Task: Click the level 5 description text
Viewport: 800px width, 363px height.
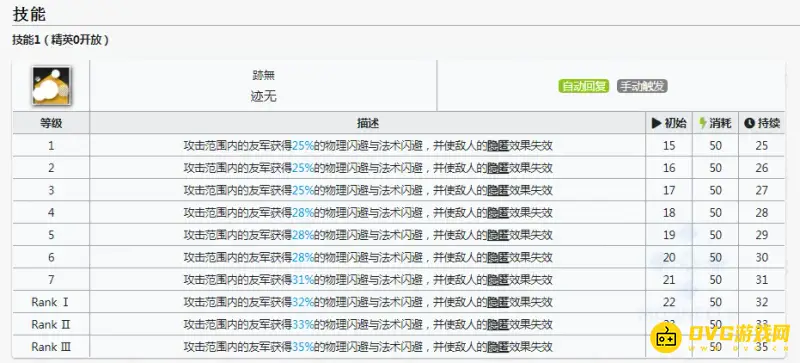Action: [368, 235]
